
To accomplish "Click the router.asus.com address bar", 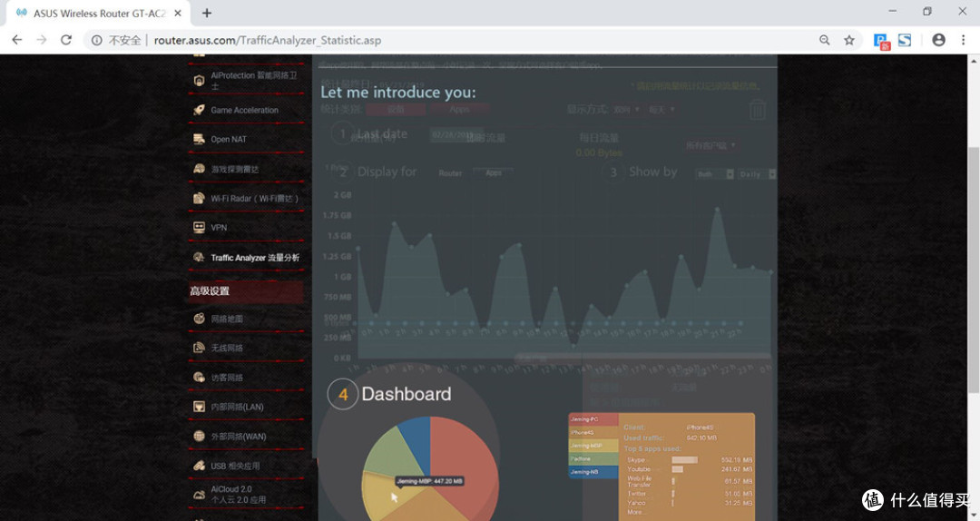I will pos(475,40).
